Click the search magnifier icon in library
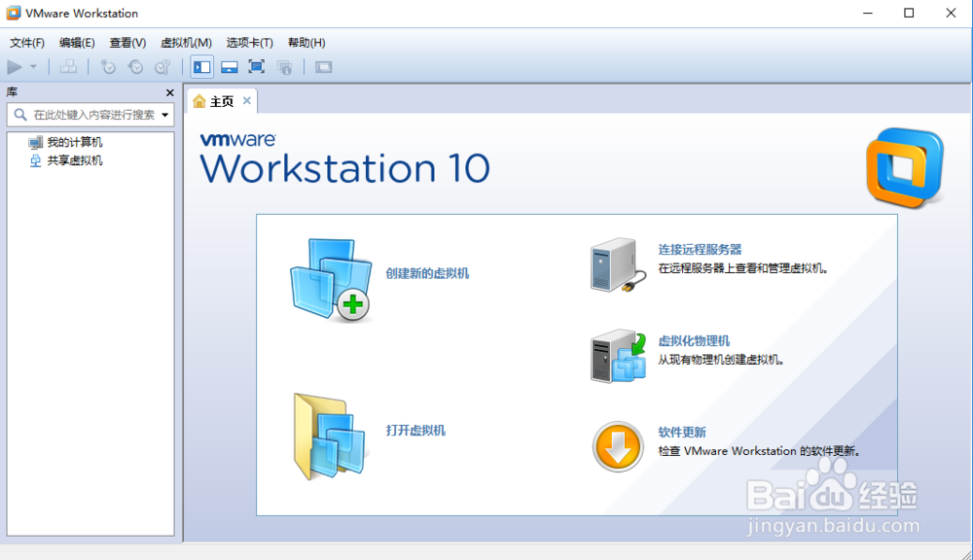This screenshot has height=560, width=973. (20, 115)
